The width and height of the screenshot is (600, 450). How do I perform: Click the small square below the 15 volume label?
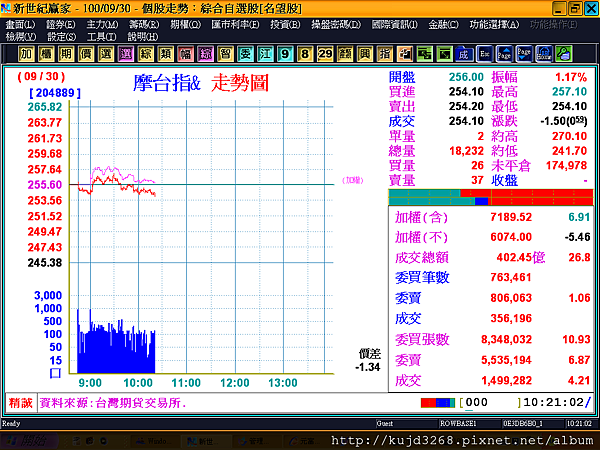55,373
